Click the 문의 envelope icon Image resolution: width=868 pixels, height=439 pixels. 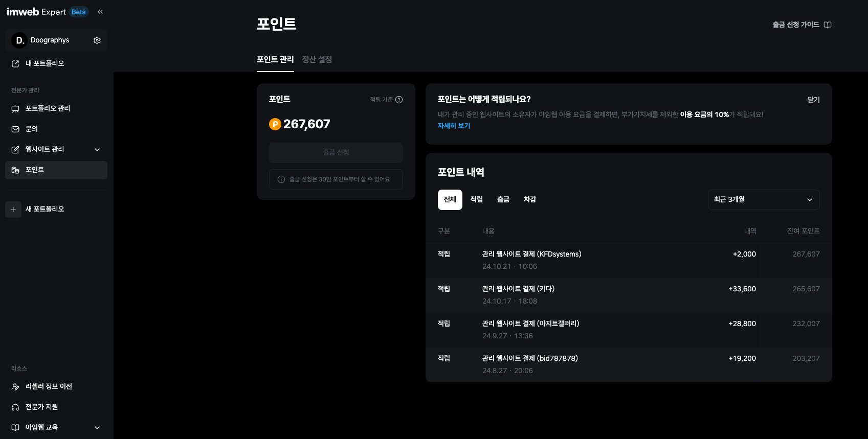coord(15,129)
